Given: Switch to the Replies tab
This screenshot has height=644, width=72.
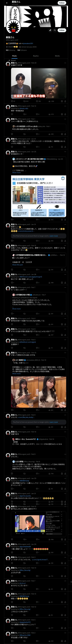Looking at the screenshot, I should (36, 56).
